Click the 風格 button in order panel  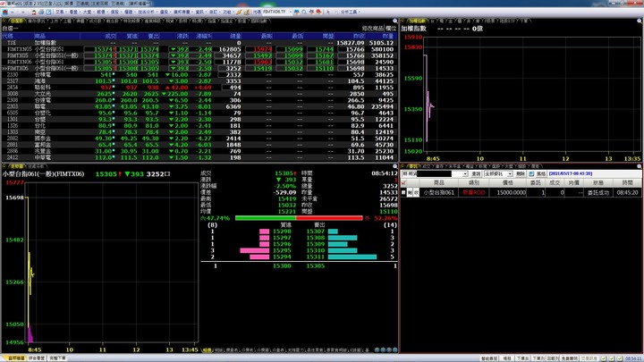click(x=541, y=174)
